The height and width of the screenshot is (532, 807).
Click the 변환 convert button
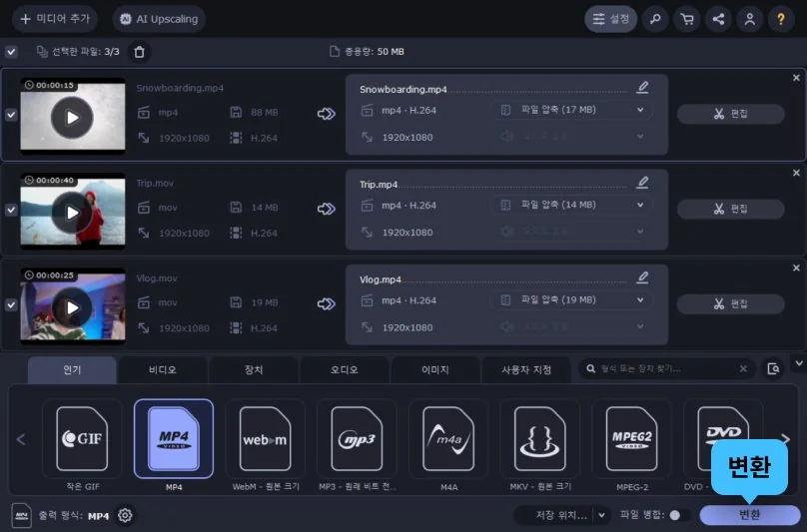(x=750, y=514)
